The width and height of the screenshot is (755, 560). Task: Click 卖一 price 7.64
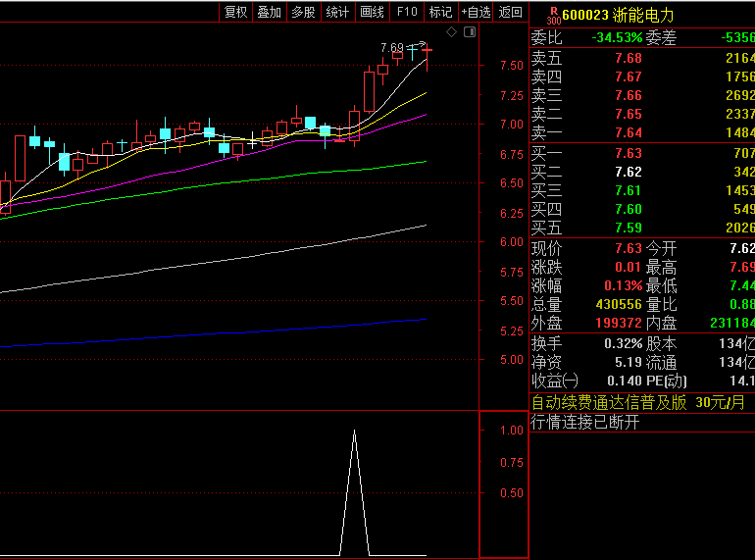coord(629,132)
